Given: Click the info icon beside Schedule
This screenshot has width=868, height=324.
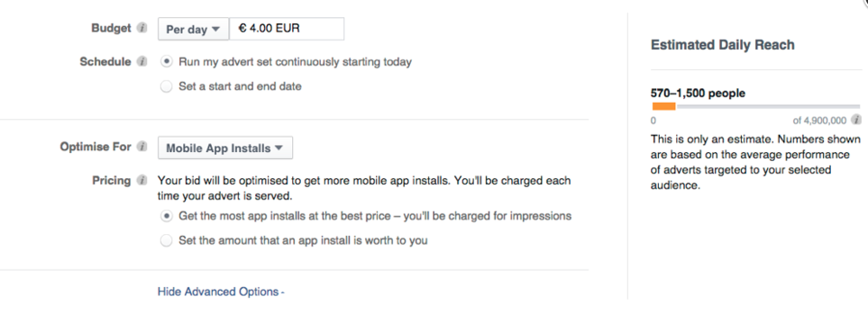Looking at the screenshot, I should coord(142,62).
